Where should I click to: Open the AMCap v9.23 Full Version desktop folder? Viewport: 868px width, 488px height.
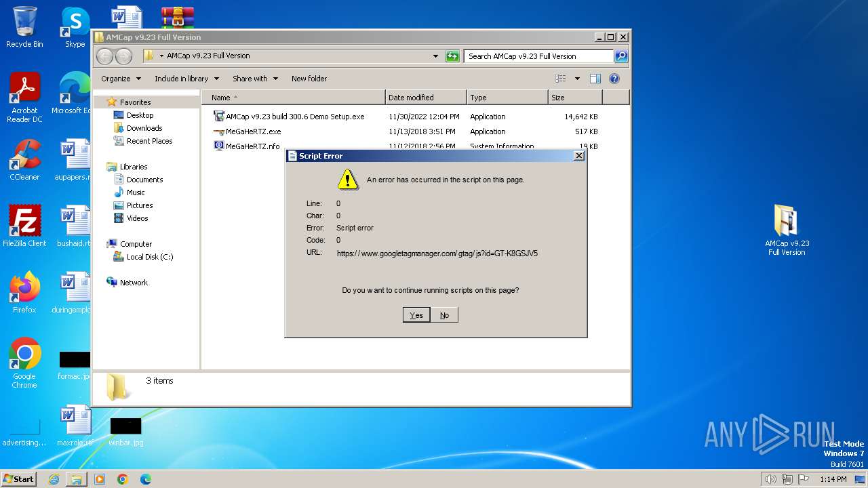coord(787,230)
